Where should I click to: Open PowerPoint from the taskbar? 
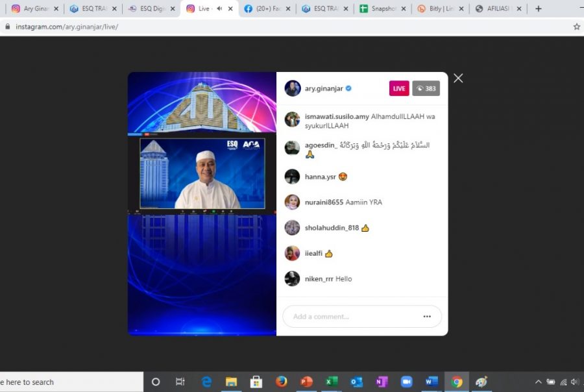point(306,382)
